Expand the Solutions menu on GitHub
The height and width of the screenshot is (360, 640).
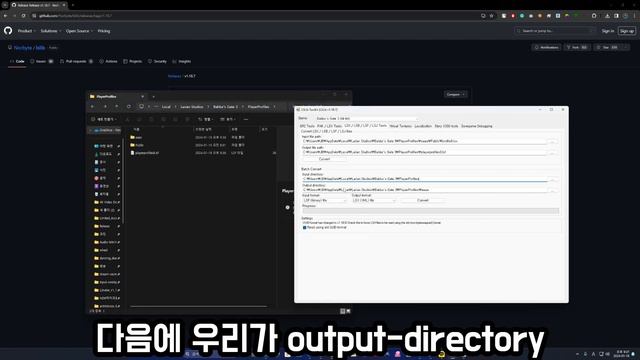point(51,31)
